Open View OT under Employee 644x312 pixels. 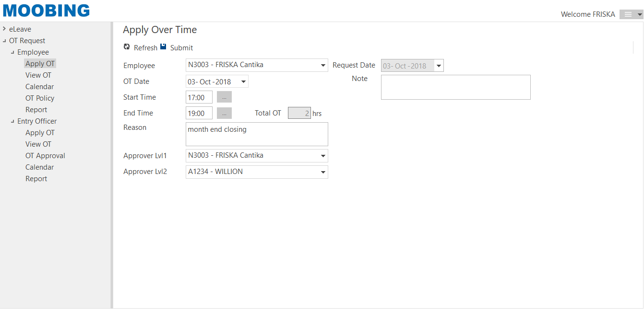click(x=38, y=75)
